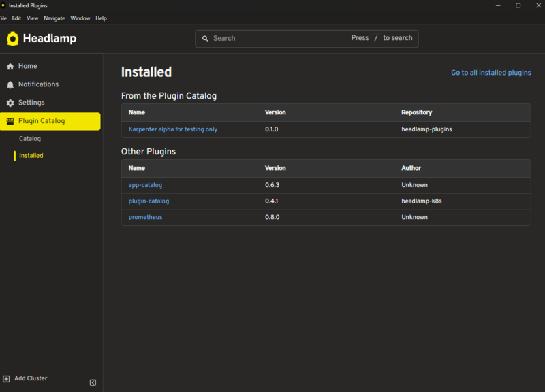Open the Window menu

pyautogui.click(x=80, y=18)
